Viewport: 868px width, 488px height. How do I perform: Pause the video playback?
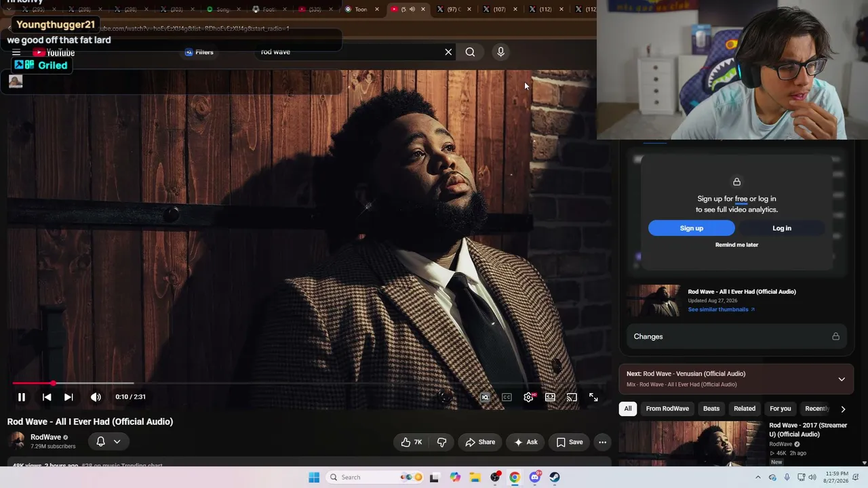point(22,397)
